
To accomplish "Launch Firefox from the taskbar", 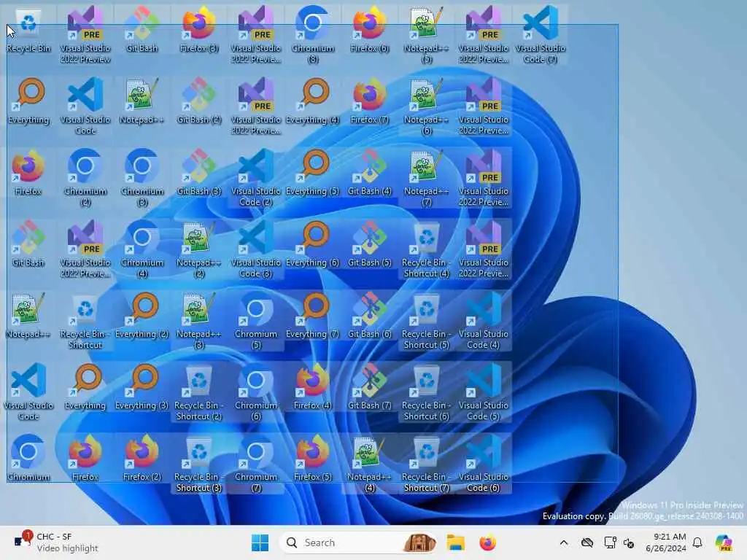I will (x=487, y=542).
